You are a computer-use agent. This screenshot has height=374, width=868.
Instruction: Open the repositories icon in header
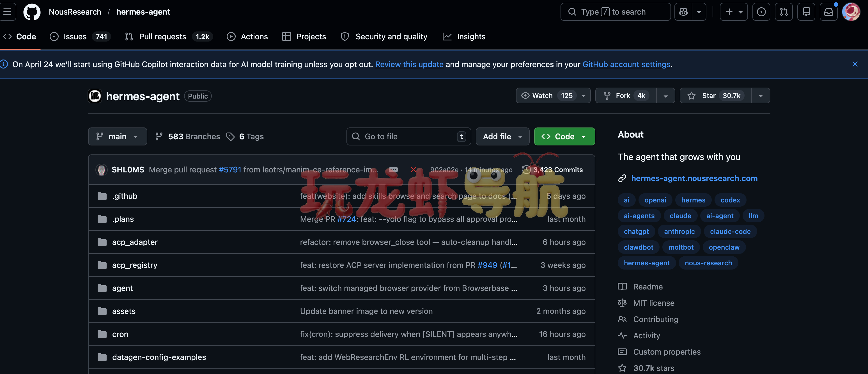[806, 12]
